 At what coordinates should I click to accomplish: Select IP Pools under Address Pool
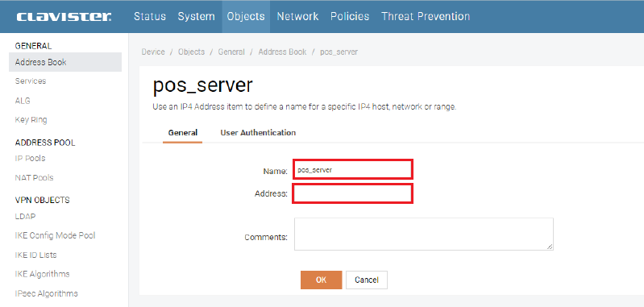30,159
